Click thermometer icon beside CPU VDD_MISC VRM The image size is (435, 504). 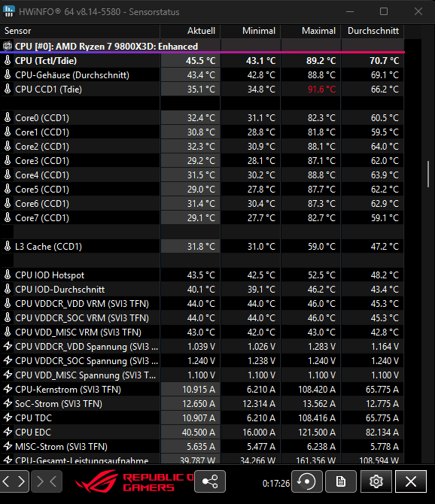8,332
